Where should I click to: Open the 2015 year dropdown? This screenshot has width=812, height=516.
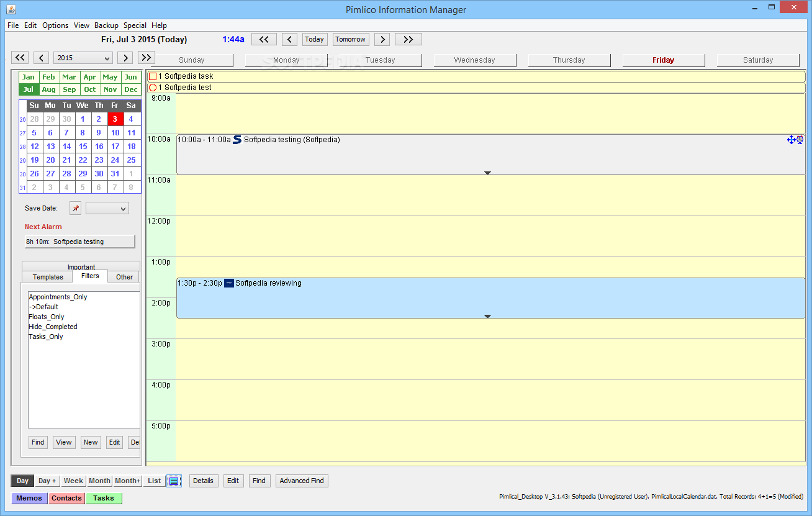(x=83, y=58)
